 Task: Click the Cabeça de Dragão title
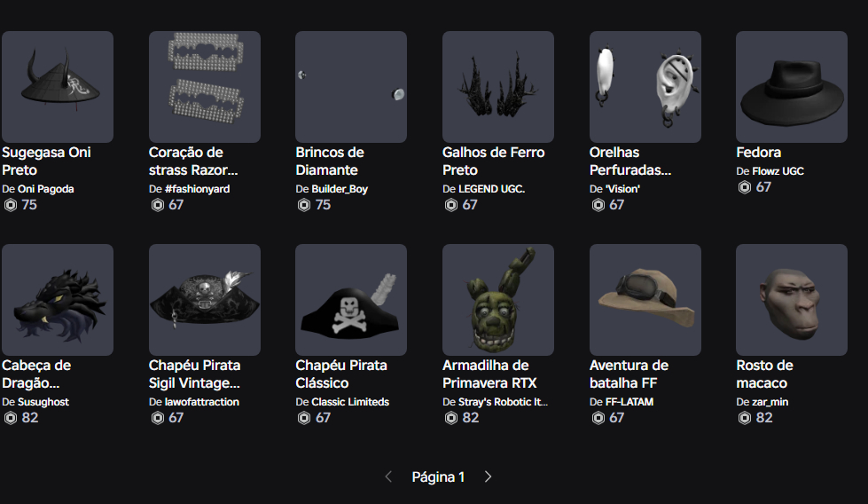click(36, 374)
